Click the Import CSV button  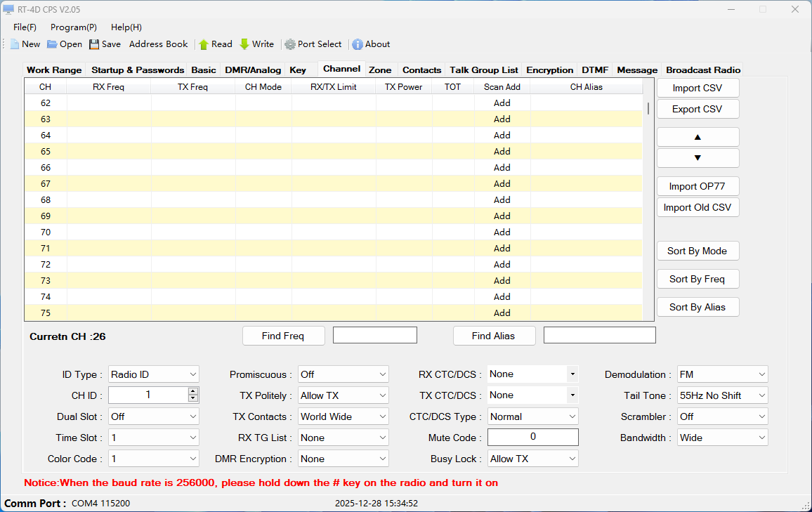[698, 88]
